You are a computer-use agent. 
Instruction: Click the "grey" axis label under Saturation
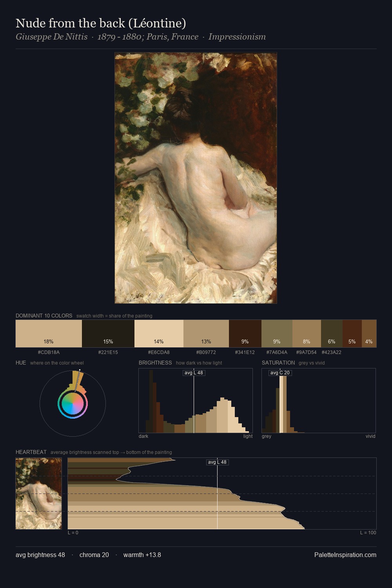click(267, 436)
